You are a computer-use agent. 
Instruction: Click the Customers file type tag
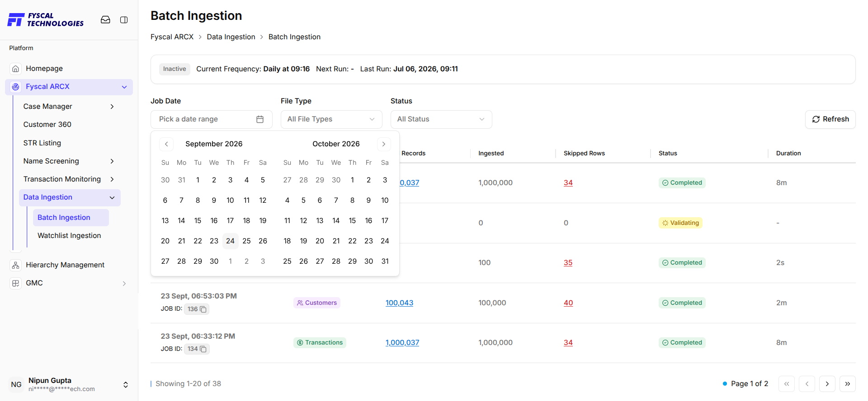click(317, 303)
